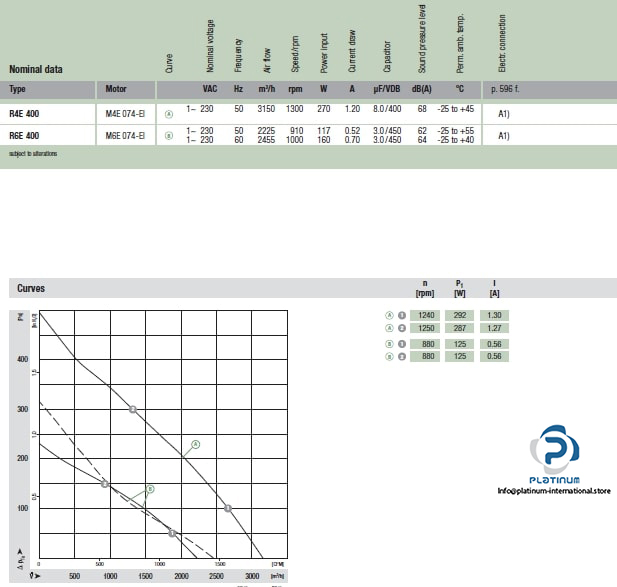Screen dimensions: 617x587
Task: Click the 1240 rpm value in the legend
Action: 426,315
